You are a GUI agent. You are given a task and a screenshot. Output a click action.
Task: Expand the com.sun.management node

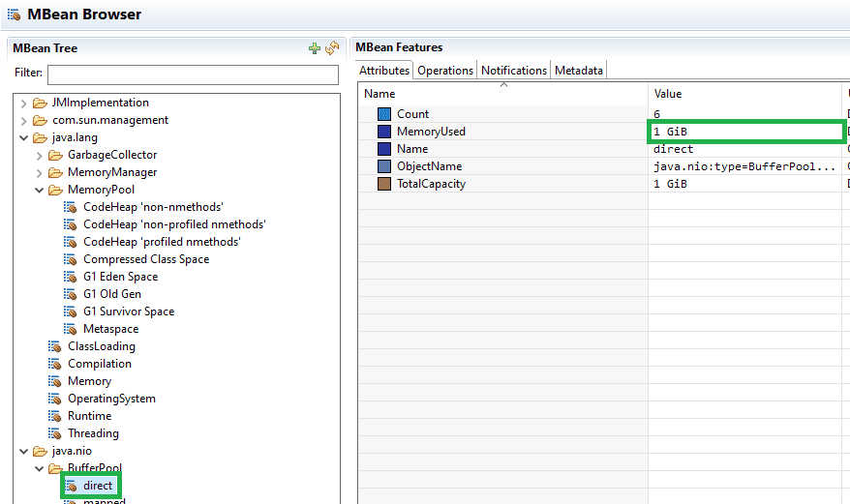(23, 120)
